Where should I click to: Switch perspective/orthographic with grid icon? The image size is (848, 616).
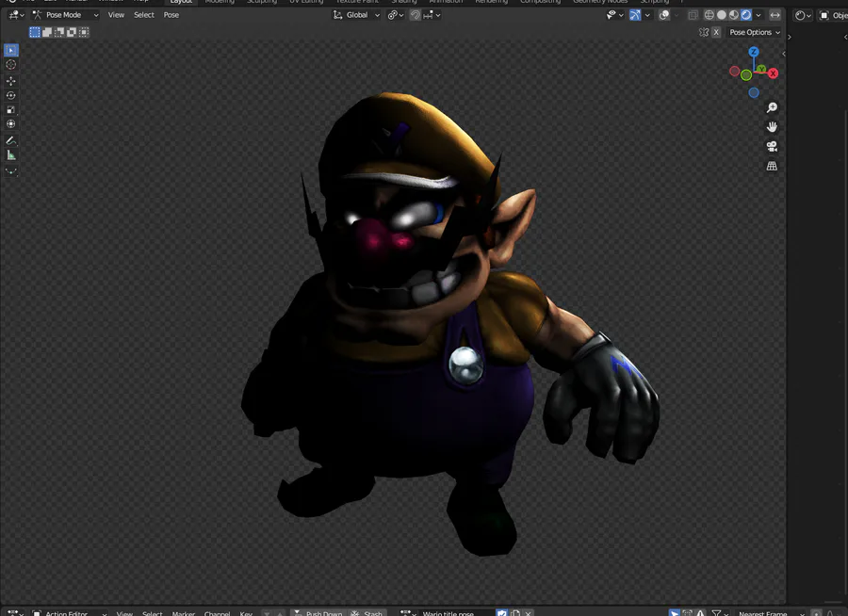(x=772, y=166)
